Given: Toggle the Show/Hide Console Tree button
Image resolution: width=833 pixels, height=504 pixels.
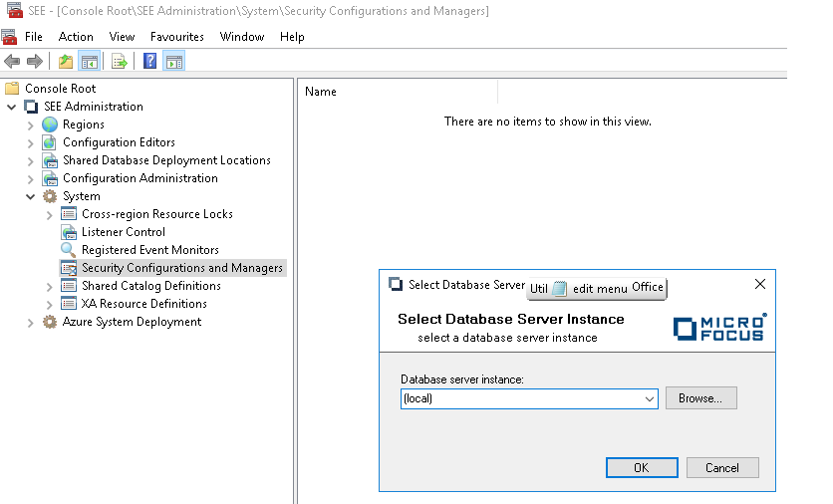Looking at the screenshot, I should coord(89,62).
